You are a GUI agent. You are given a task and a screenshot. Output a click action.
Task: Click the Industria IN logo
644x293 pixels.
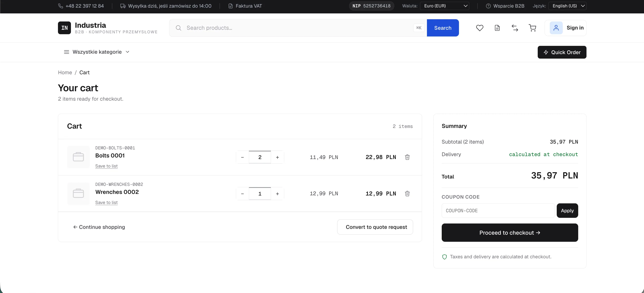[x=64, y=28]
